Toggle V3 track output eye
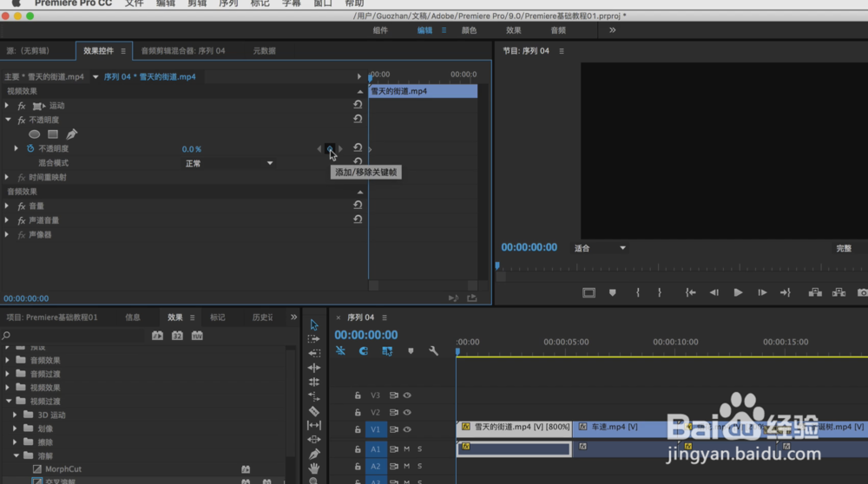This screenshot has height=484, width=868. pyautogui.click(x=407, y=396)
